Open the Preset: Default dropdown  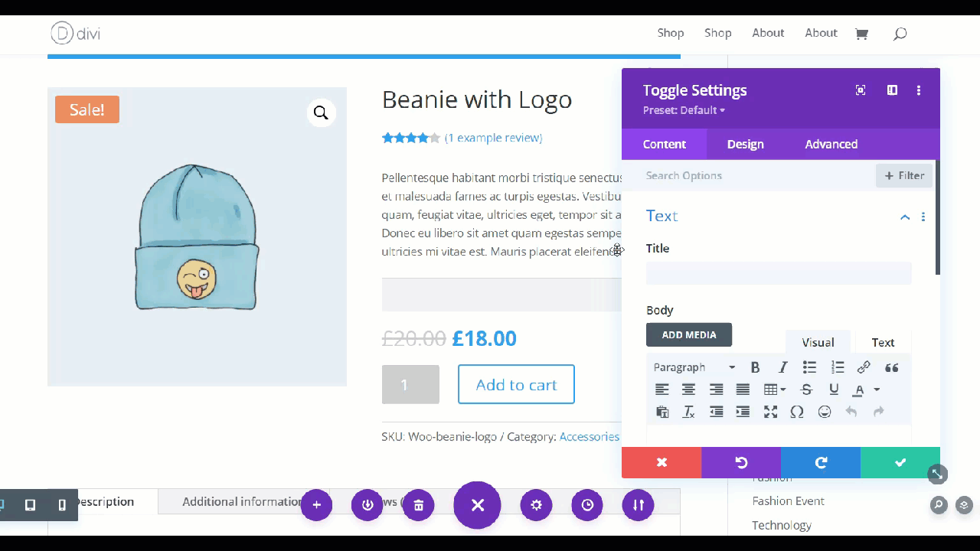[x=684, y=110]
